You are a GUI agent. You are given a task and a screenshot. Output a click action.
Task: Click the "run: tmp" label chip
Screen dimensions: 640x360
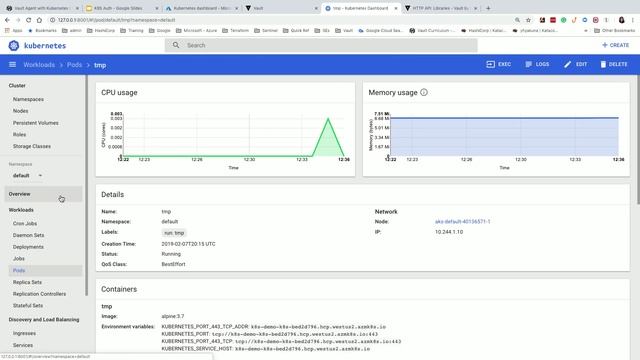click(x=174, y=233)
